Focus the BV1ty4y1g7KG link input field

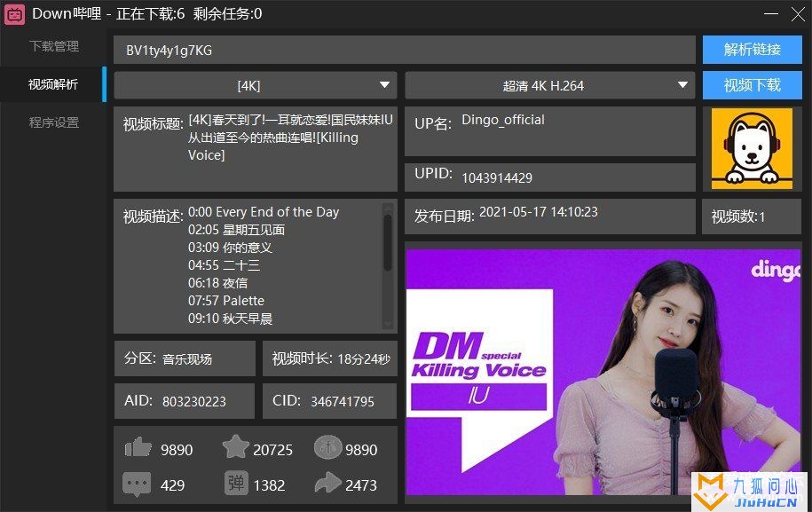click(404, 51)
